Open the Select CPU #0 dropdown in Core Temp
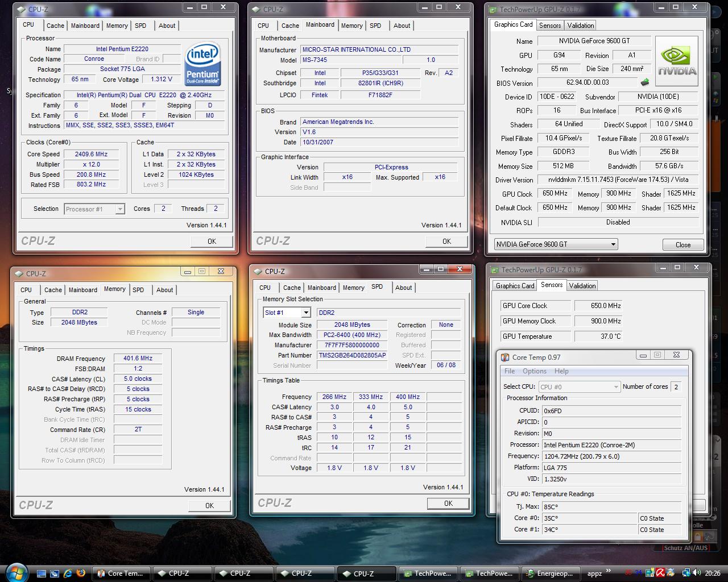This screenshot has width=728, height=582. 579,386
